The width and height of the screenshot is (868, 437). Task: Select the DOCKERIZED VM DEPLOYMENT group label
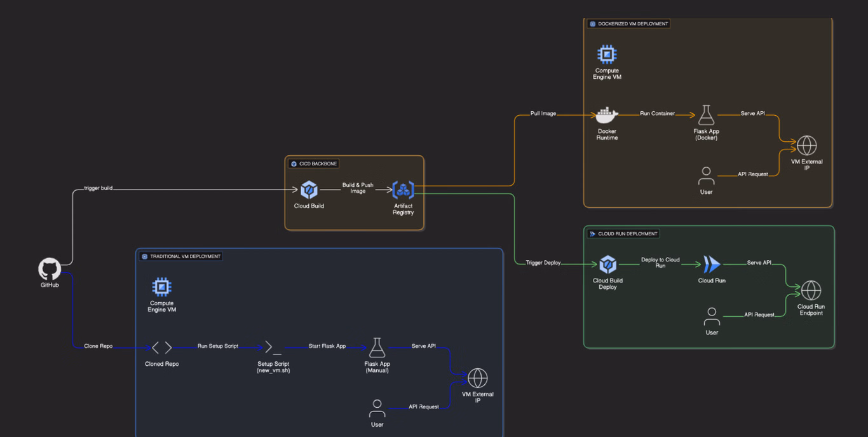(632, 24)
